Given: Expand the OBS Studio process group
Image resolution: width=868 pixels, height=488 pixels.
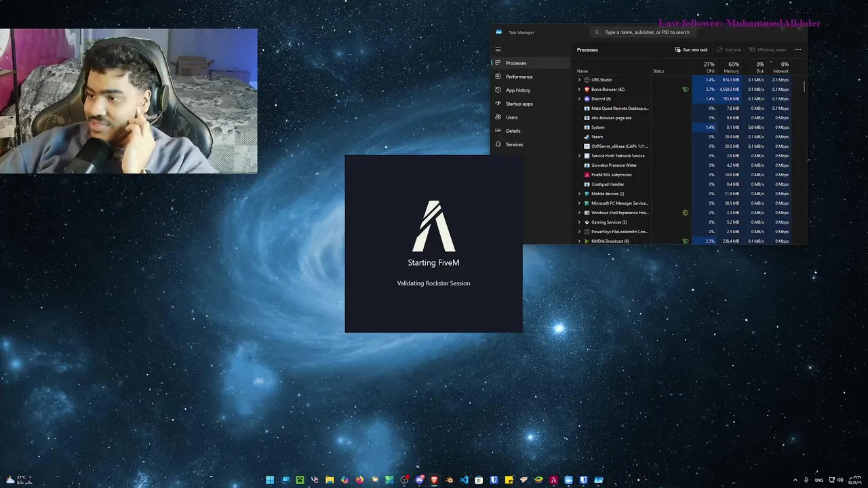Looking at the screenshot, I should (579, 80).
